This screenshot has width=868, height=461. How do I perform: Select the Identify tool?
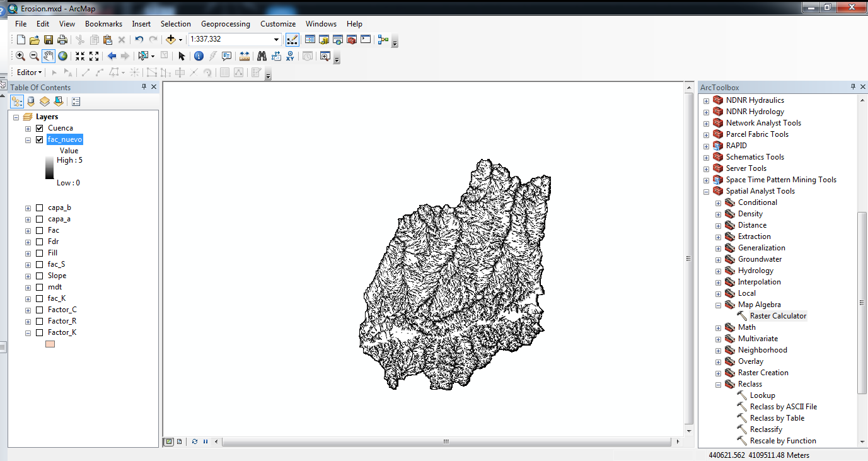click(199, 55)
